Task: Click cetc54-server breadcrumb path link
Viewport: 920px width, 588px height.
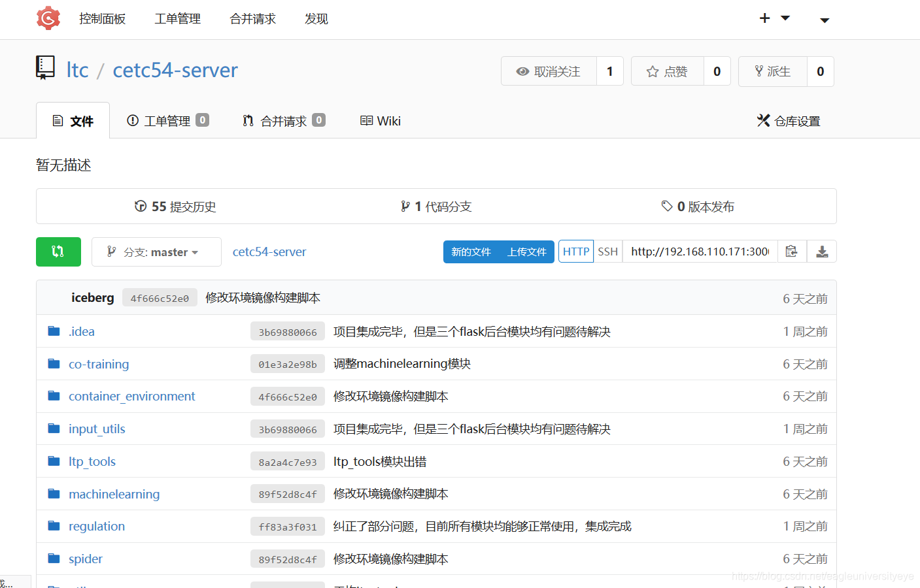Action: tap(269, 252)
